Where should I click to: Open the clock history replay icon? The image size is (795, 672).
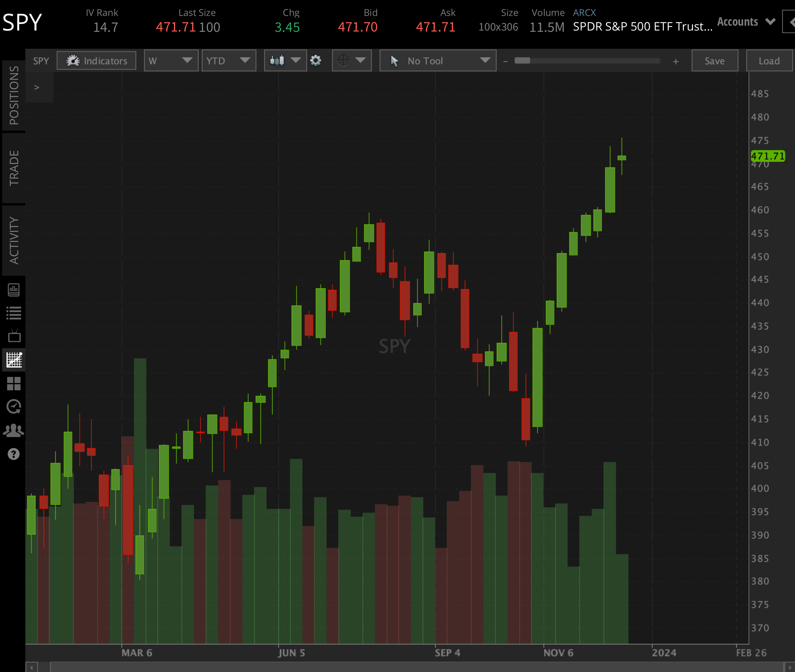coord(14,407)
